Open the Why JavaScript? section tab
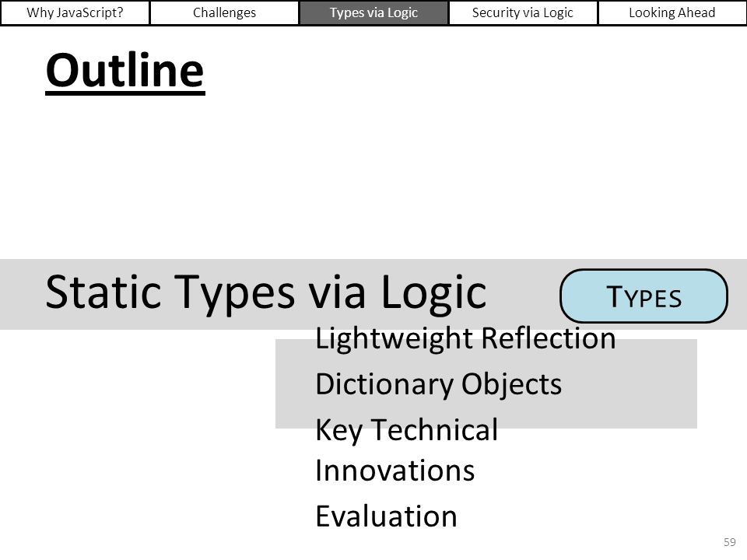Screen dimensions: 747x560 75,12
